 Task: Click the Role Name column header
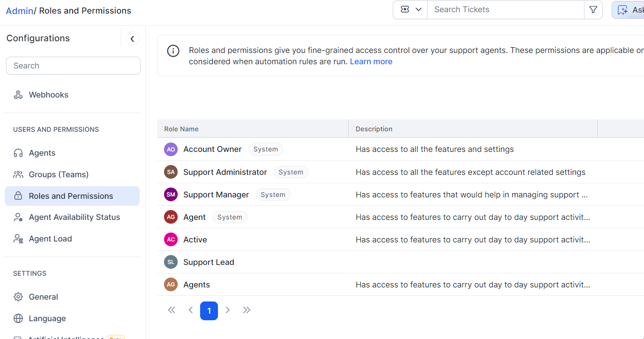[x=181, y=129]
